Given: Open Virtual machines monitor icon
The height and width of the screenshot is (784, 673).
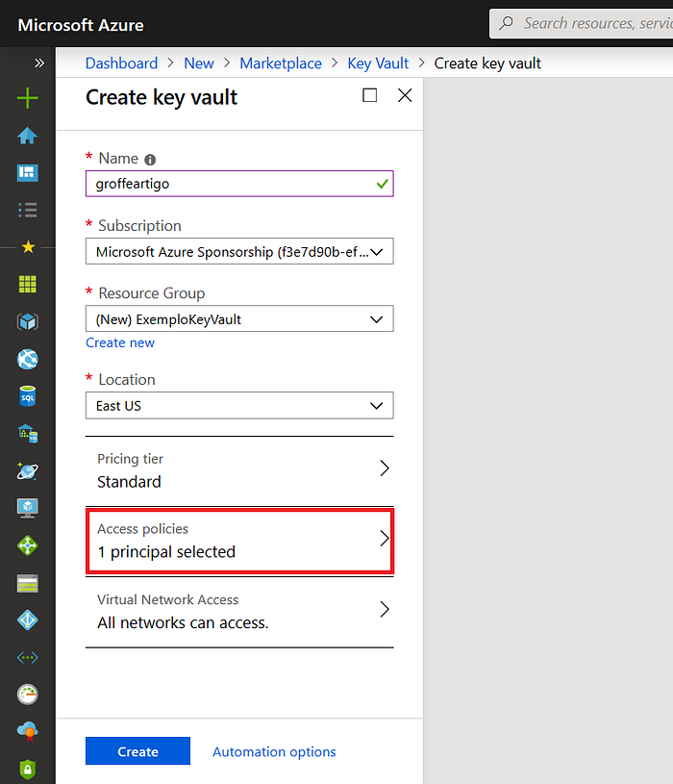Looking at the screenshot, I should pos(28,508).
